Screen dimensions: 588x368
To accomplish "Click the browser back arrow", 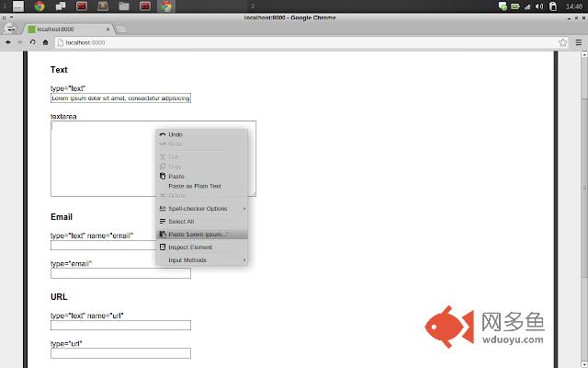I will (9, 41).
